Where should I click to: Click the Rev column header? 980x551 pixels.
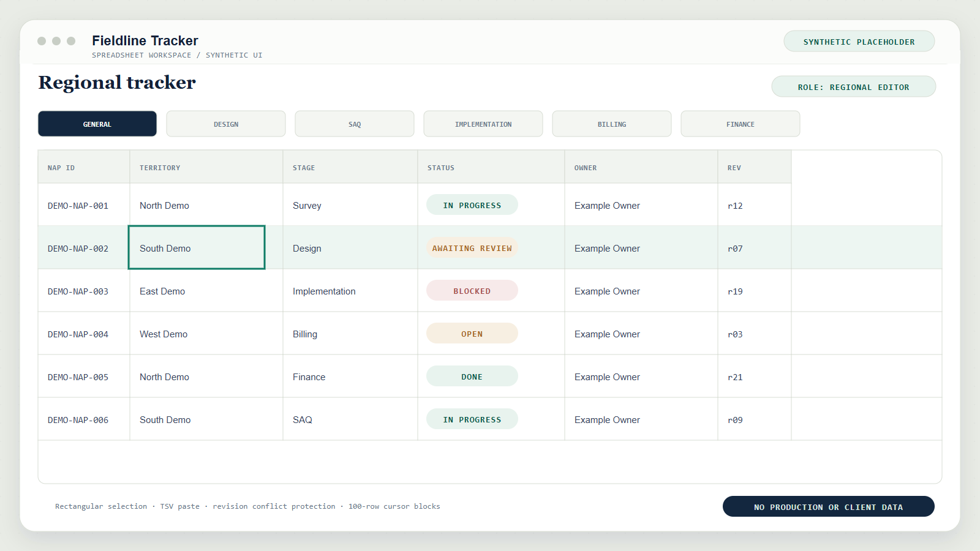point(755,167)
